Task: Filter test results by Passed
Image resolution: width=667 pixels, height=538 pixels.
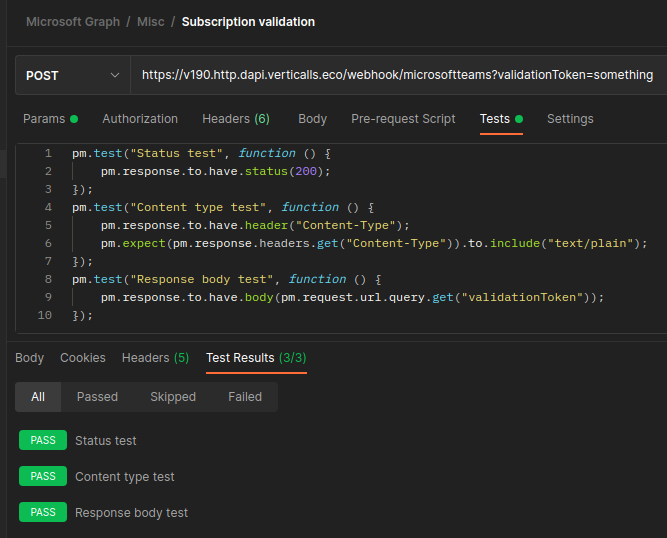Action: [97, 397]
